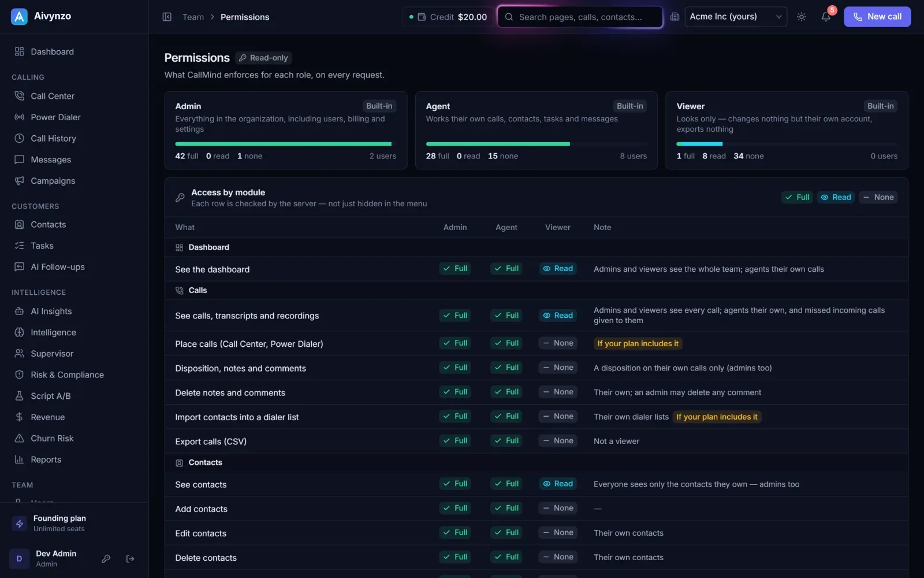Click the Messages chat icon
The height and width of the screenshot is (578, 924).
coord(19,160)
